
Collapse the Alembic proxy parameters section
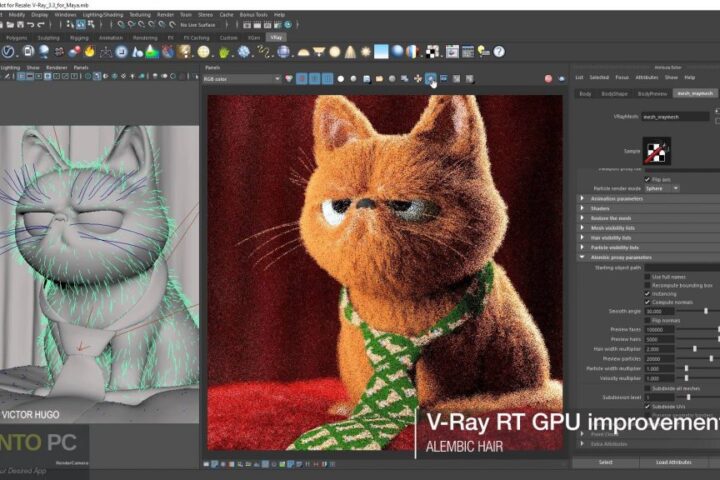[648, 257]
